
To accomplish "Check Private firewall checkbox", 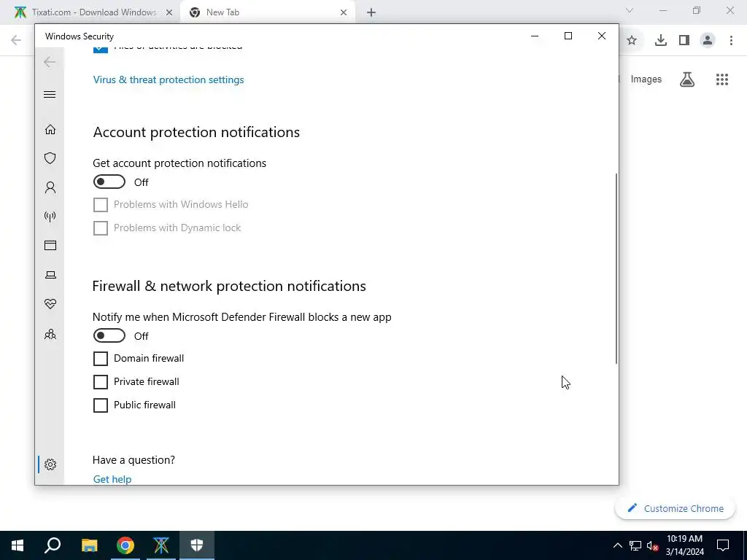I will pos(101,382).
